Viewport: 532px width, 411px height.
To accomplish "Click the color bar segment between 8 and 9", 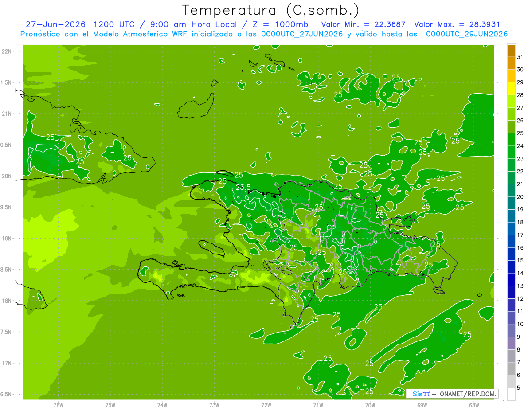I will 511,343.
